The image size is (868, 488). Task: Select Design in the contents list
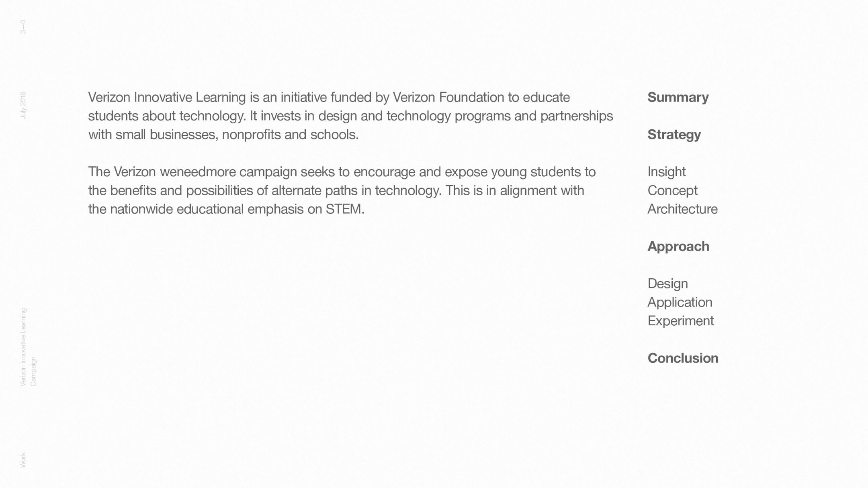[667, 284]
